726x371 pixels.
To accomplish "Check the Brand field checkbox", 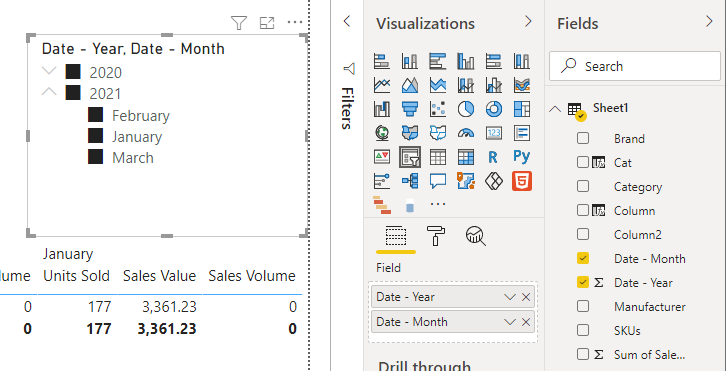I will [x=583, y=138].
